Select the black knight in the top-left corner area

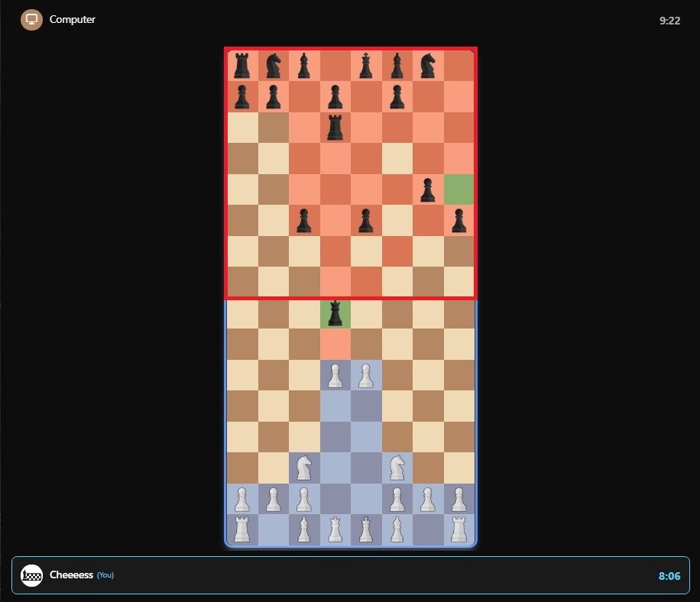[x=274, y=65]
